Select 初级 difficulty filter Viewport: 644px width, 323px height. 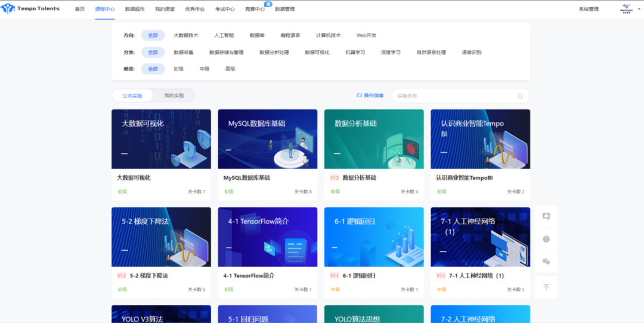point(178,69)
